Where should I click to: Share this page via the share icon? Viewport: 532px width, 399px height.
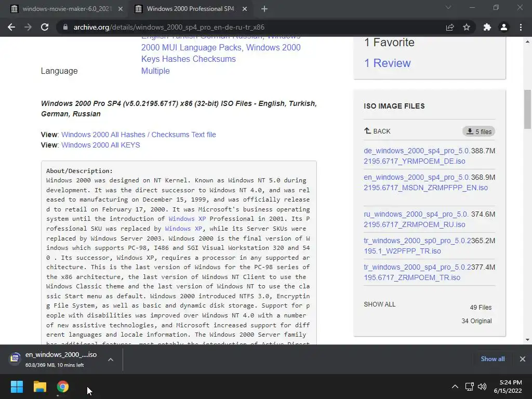[450, 27]
